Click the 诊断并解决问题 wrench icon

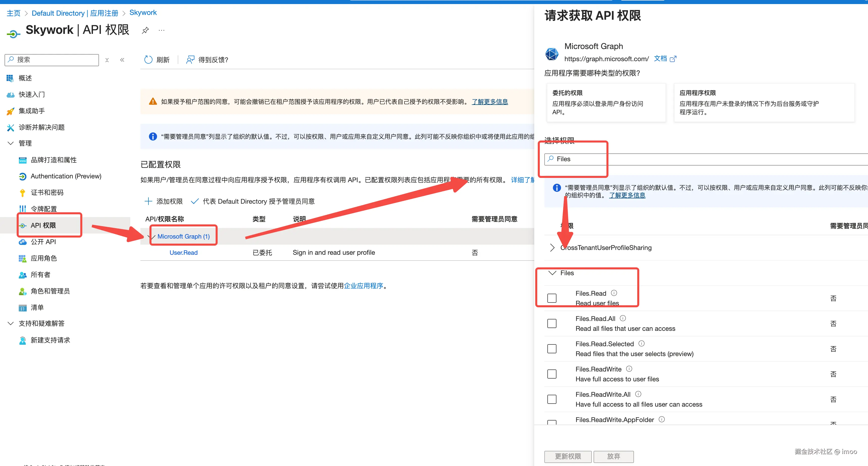click(x=10, y=127)
